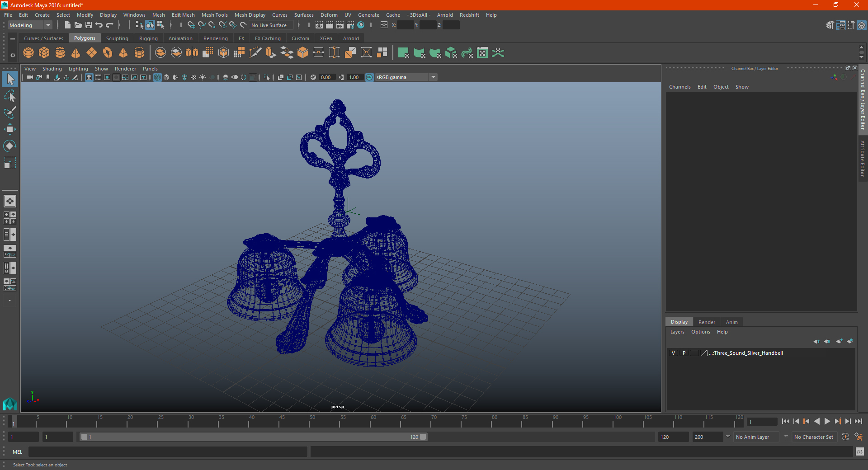
Task: Create a polygon sphere from shelf
Action: click(x=28, y=53)
